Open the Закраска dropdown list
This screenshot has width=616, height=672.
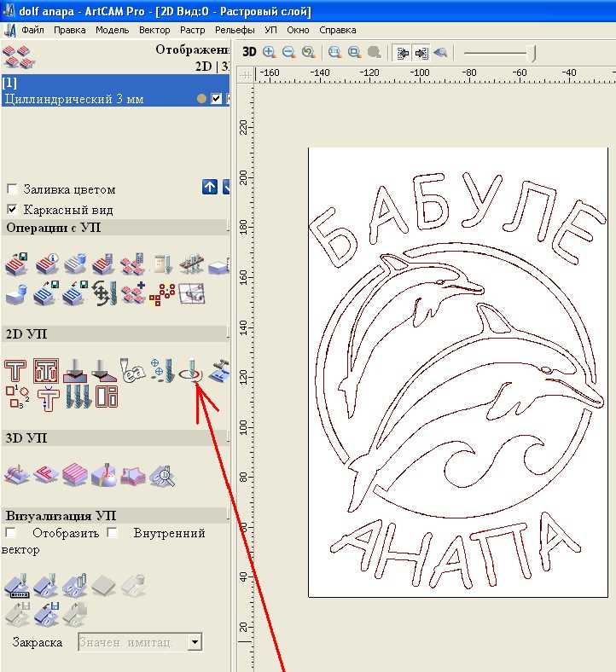click(x=195, y=642)
